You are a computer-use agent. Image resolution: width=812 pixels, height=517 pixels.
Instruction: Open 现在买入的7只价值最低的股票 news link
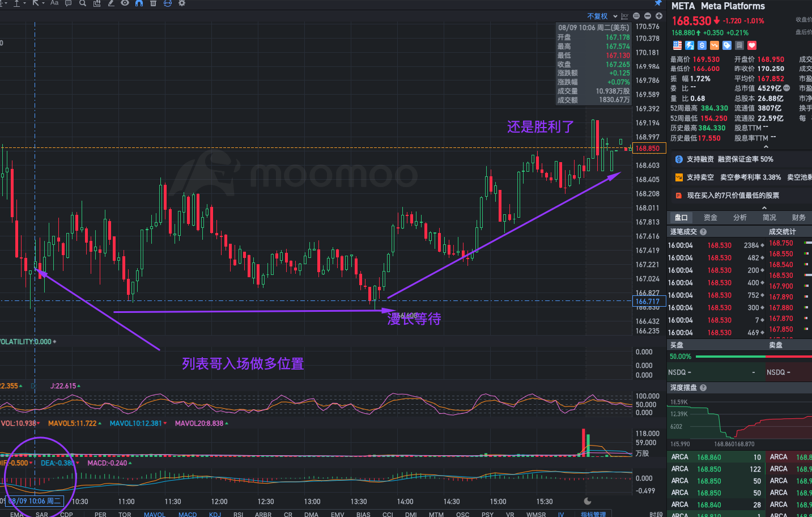[733, 196]
